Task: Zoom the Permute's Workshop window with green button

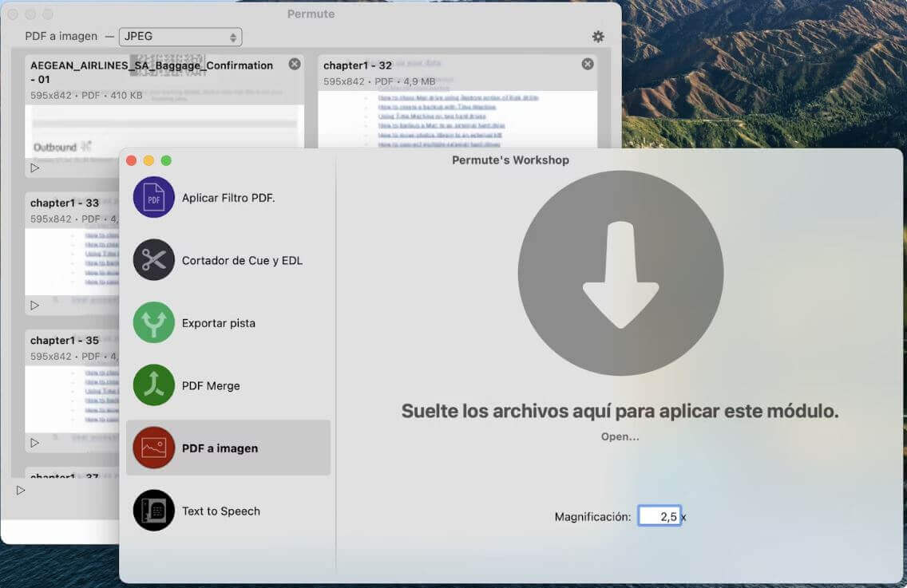Action: tap(166, 160)
